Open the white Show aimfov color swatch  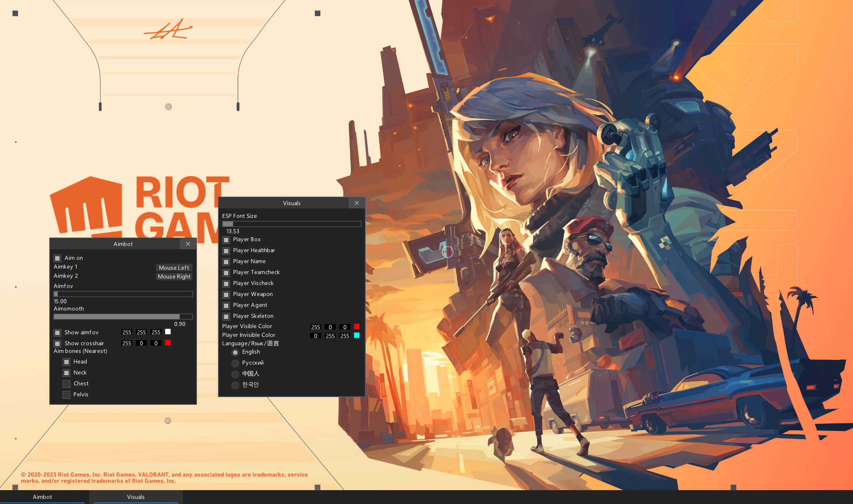pos(168,332)
